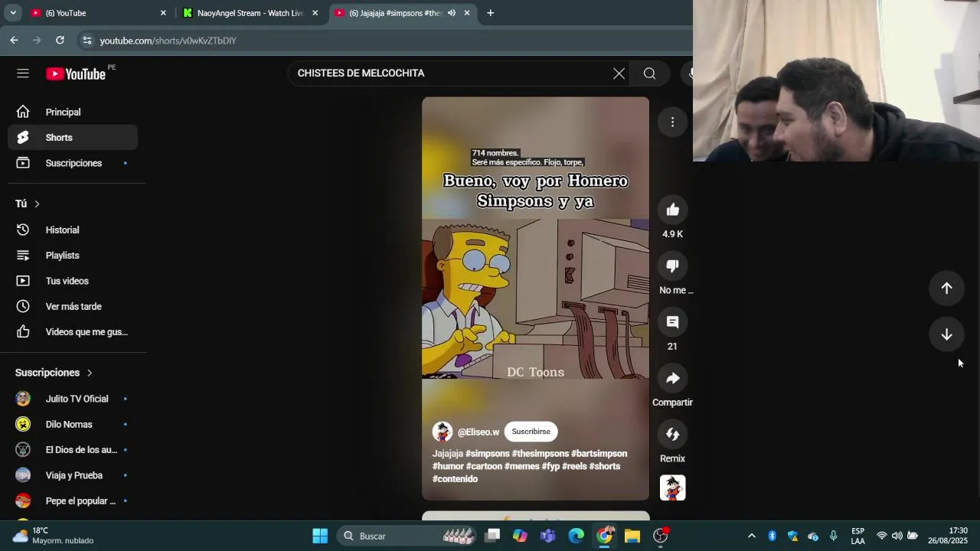Open the comments of the short

pyautogui.click(x=672, y=322)
